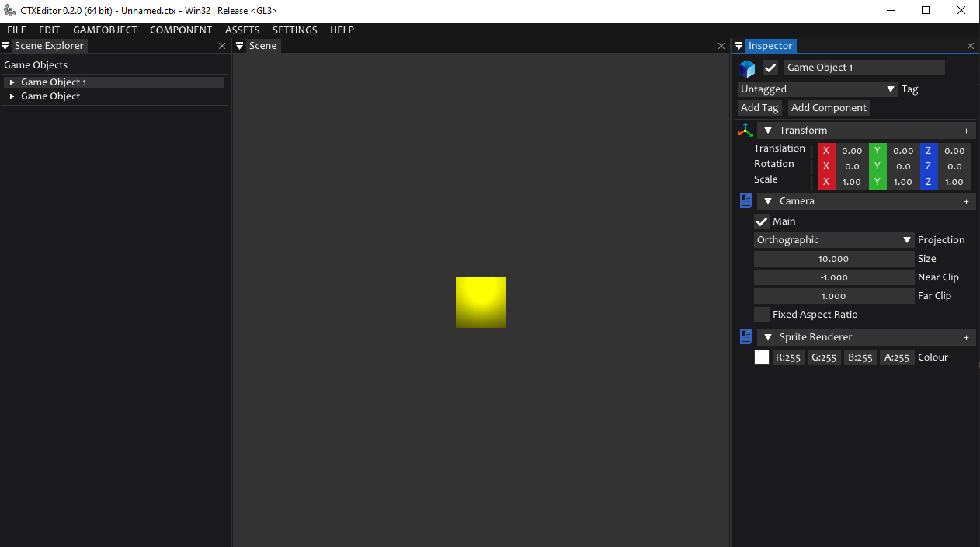
Task: Enable the Fixed Aspect Ratio checkbox
Action: 762,315
